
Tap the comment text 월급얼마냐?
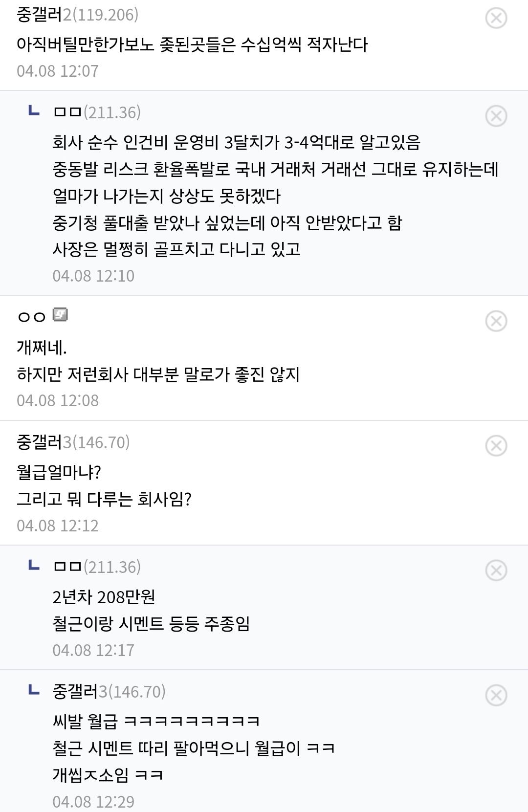click(x=59, y=473)
